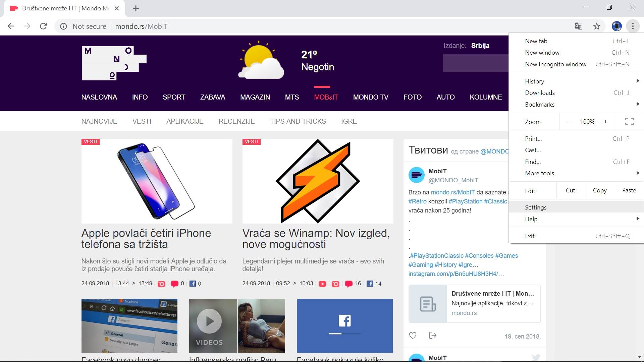Click the tweet share icon

point(433,336)
